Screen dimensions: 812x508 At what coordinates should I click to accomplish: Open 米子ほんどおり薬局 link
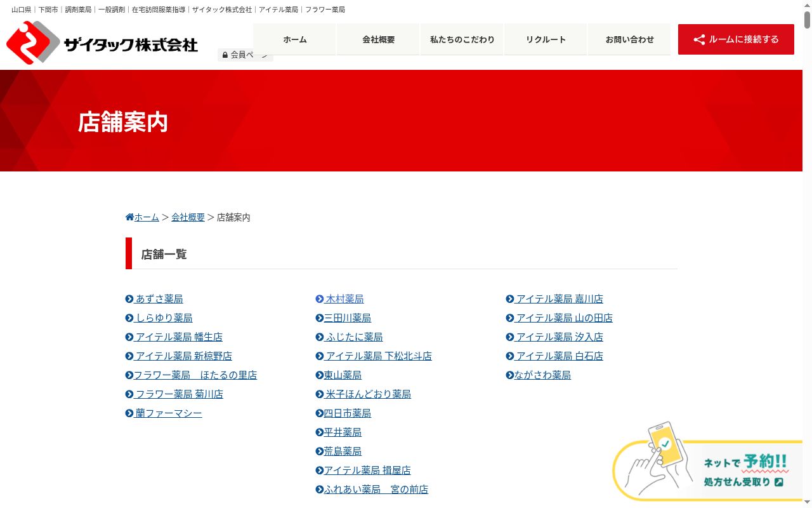(x=363, y=394)
